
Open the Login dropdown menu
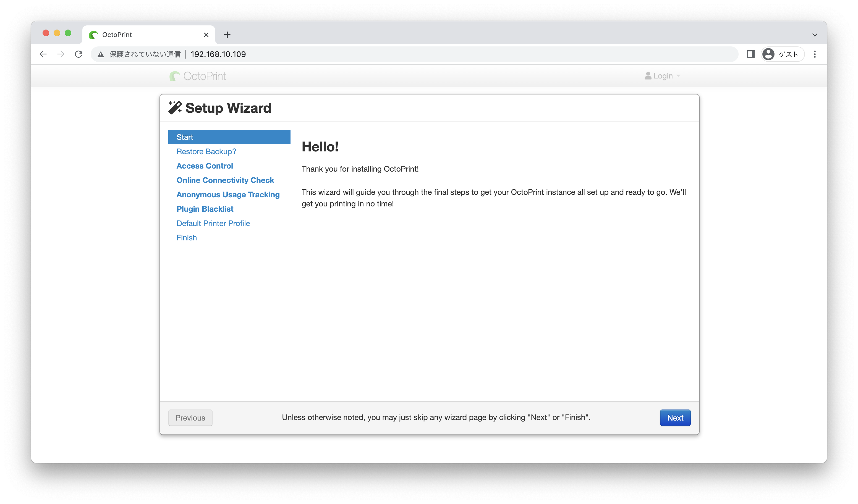click(x=662, y=76)
